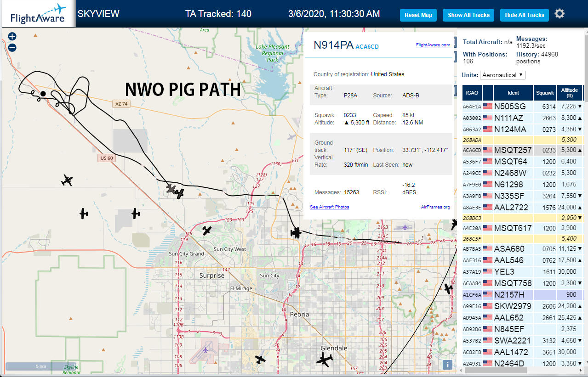Screen dimensions: 588x377
Task: Select the MSQT64 aircraft row
Action: pos(523,162)
